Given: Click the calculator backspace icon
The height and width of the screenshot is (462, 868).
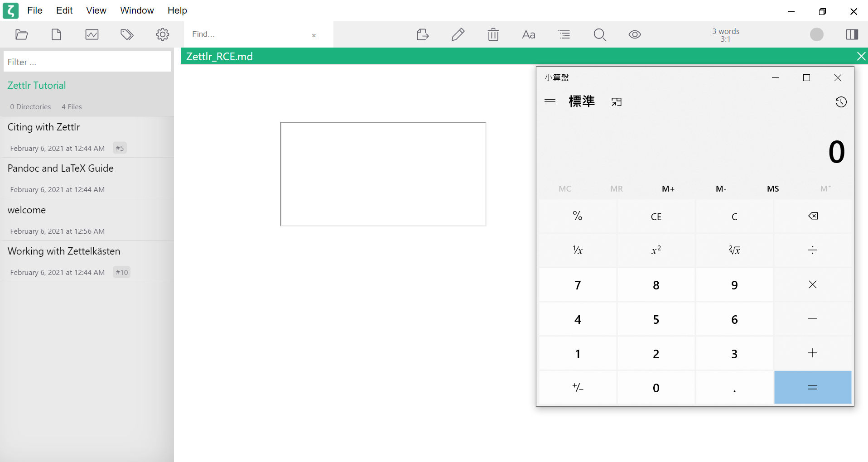Looking at the screenshot, I should 813,216.
